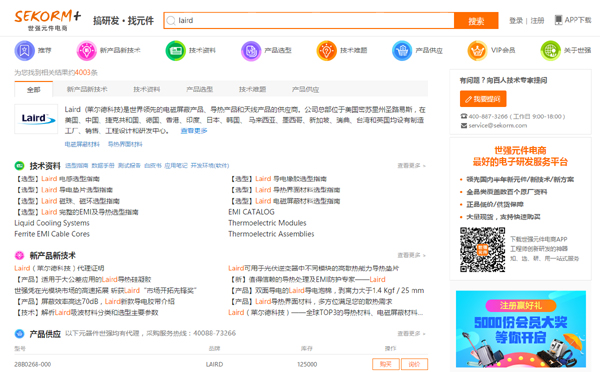
Task: Click the 电磁屏蔽材料 tag link
Action: (82, 144)
